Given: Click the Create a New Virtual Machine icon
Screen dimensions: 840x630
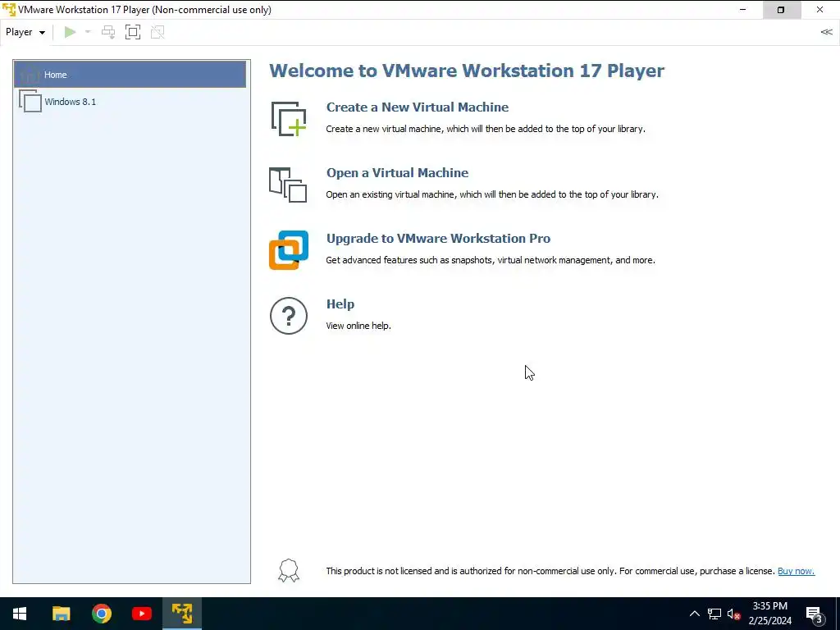Looking at the screenshot, I should click(289, 118).
